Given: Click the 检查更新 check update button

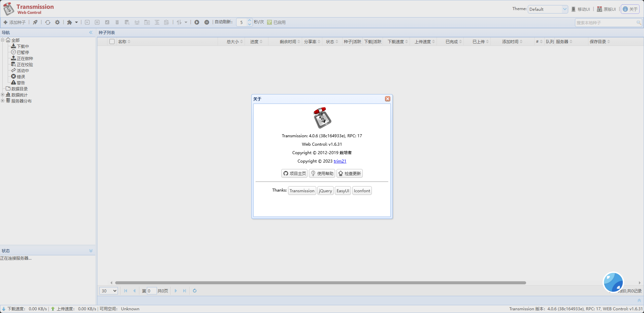Looking at the screenshot, I should point(350,173).
